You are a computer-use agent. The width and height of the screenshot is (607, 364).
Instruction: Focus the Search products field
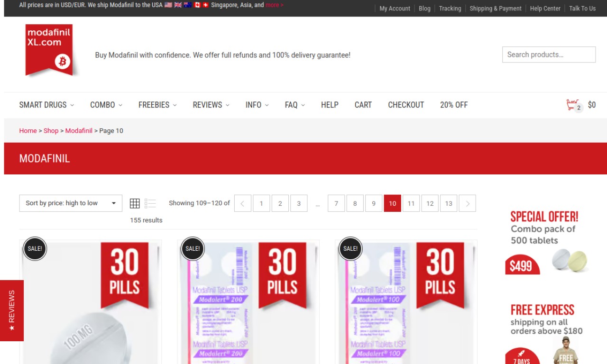[549, 55]
